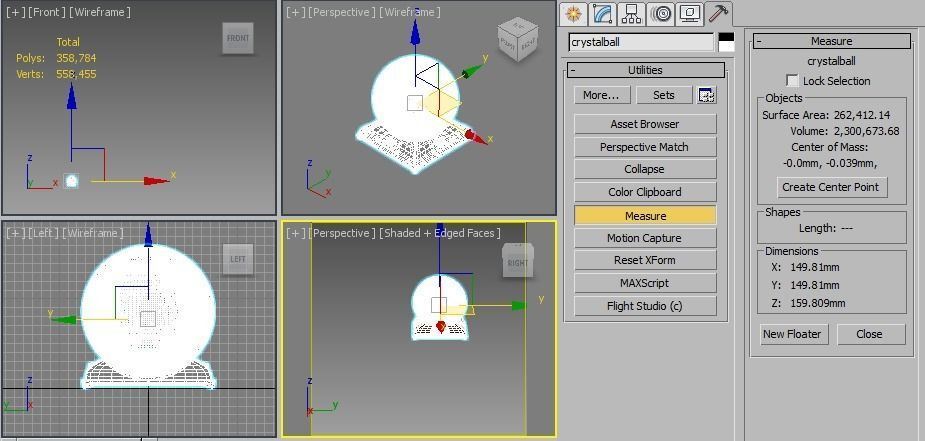Click the Surface Area value 262,412.14
This screenshot has height=441, width=925.
(x=862, y=115)
